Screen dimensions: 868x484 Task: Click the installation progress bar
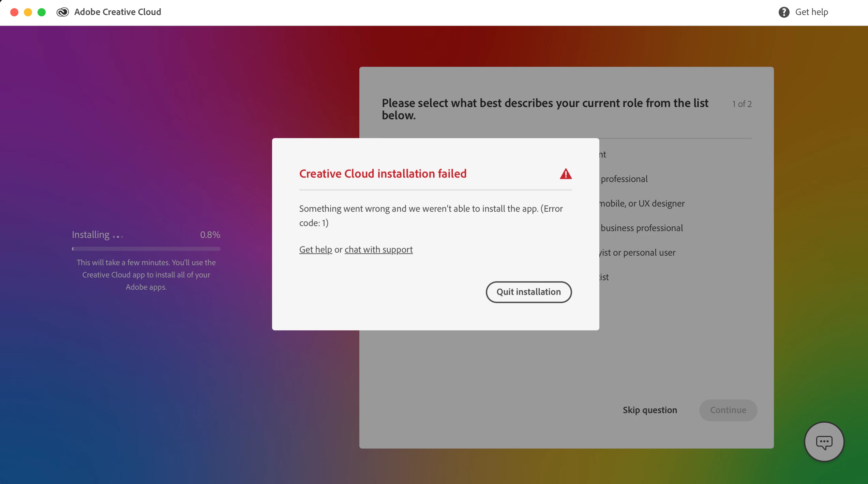146,249
